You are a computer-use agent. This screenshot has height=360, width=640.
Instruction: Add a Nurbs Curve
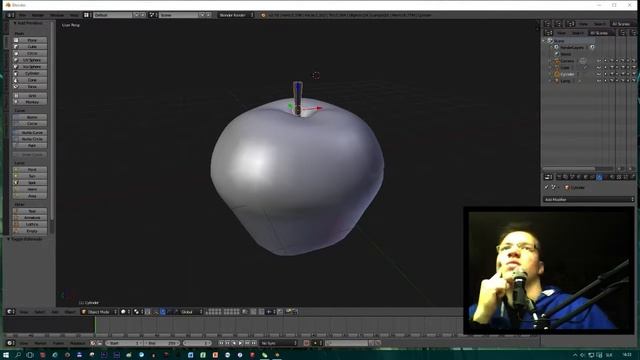click(30, 133)
